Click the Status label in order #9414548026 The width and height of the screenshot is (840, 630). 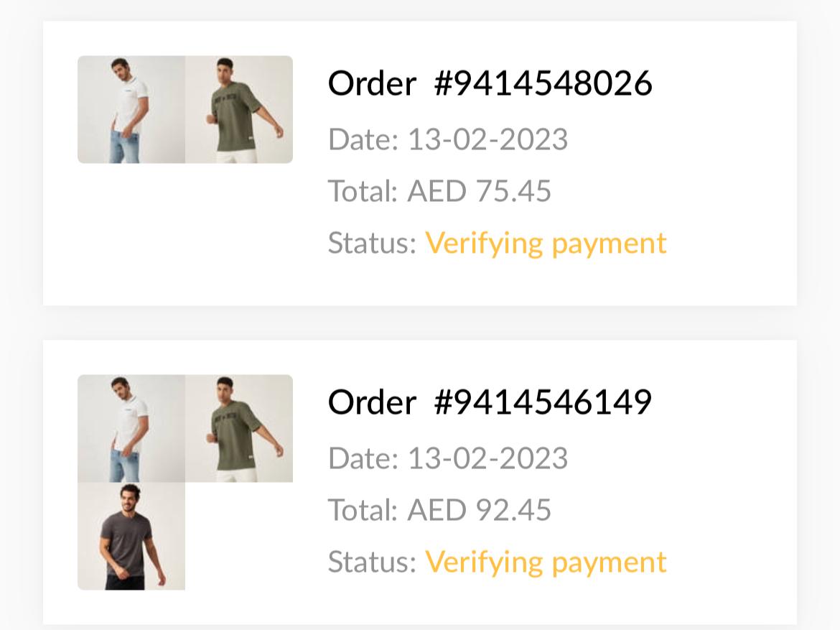coord(372,243)
